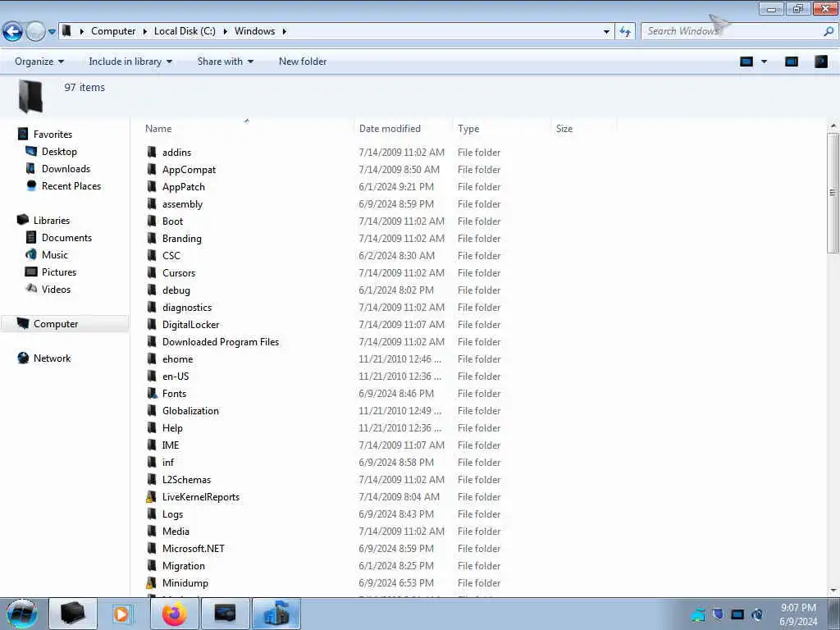
Task: Open the view options dropdown arrow
Action: coord(764,62)
